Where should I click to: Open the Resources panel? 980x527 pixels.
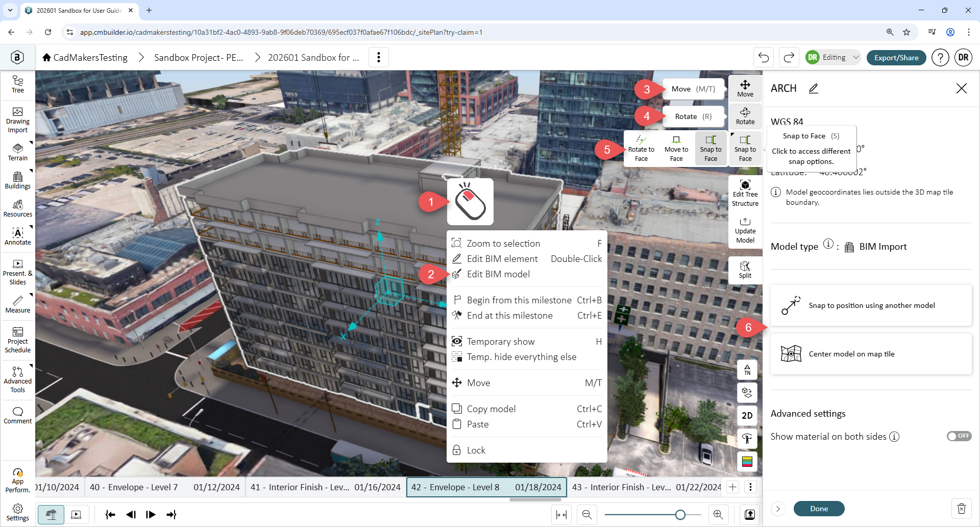(18, 208)
